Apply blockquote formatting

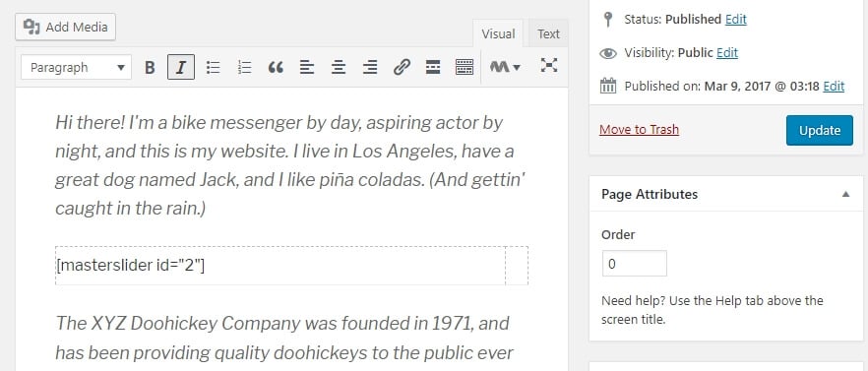coord(276,67)
